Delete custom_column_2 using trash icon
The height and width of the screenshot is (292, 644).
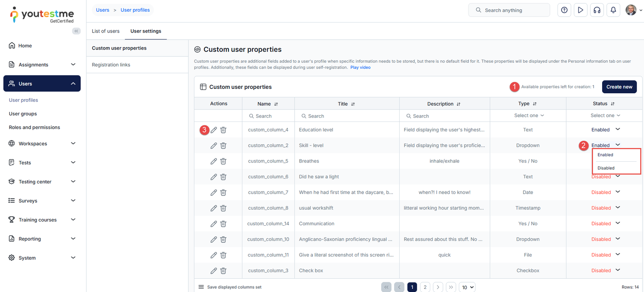223,146
